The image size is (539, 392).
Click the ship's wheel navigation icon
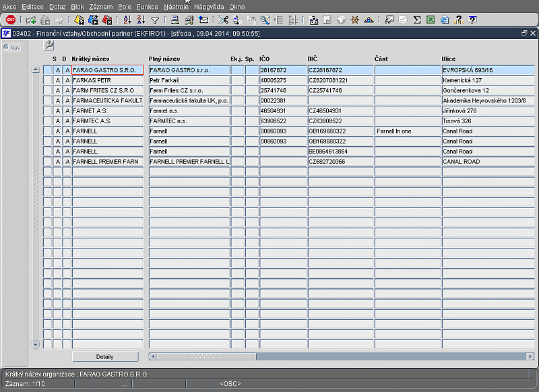355,20
